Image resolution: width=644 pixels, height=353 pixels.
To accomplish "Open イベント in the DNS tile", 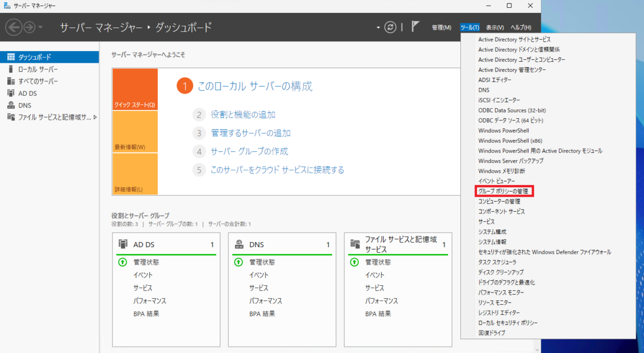I will 258,275.
